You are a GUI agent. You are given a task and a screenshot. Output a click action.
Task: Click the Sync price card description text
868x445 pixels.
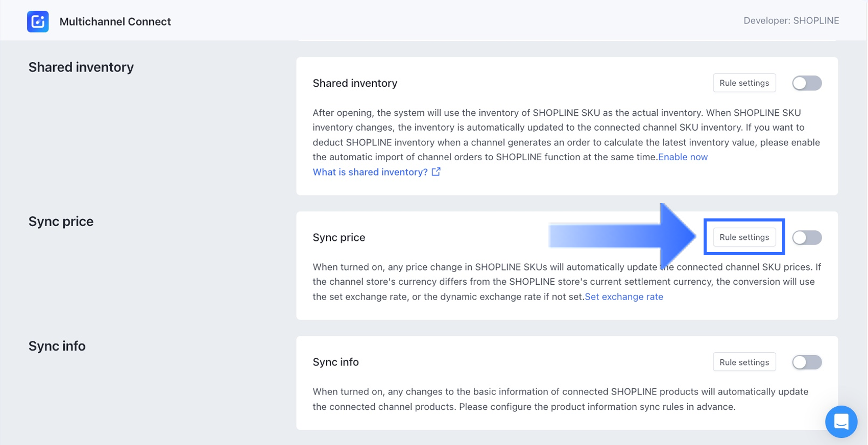tap(460, 282)
